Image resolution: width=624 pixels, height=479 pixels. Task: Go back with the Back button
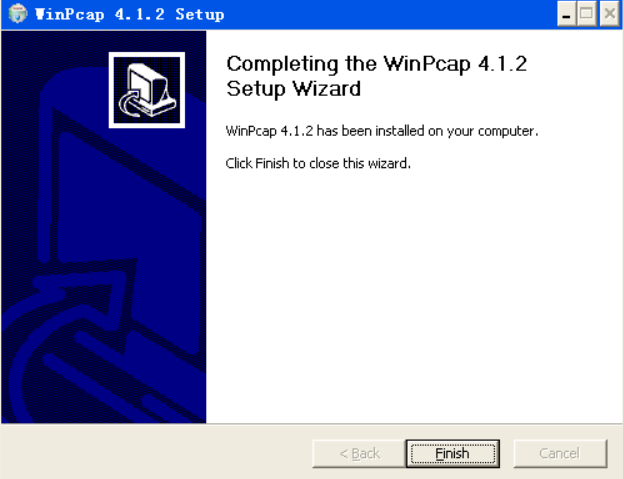pyautogui.click(x=359, y=453)
